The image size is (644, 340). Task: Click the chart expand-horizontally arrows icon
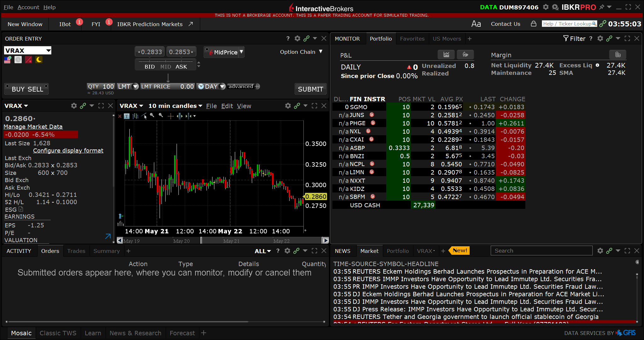tap(180, 116)
